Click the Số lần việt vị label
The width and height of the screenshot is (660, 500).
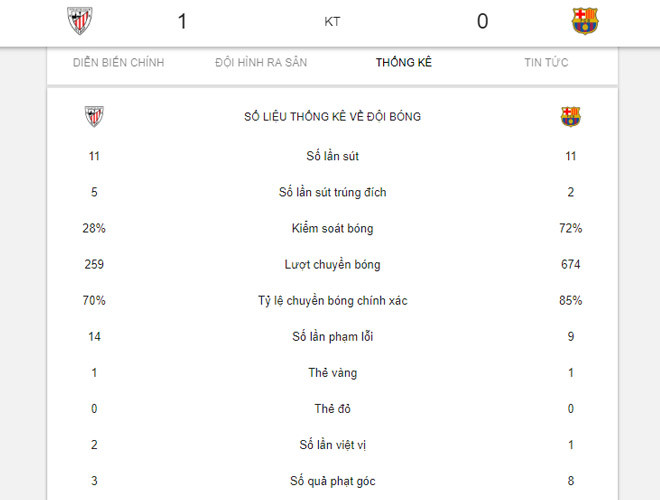pos(332,445)
